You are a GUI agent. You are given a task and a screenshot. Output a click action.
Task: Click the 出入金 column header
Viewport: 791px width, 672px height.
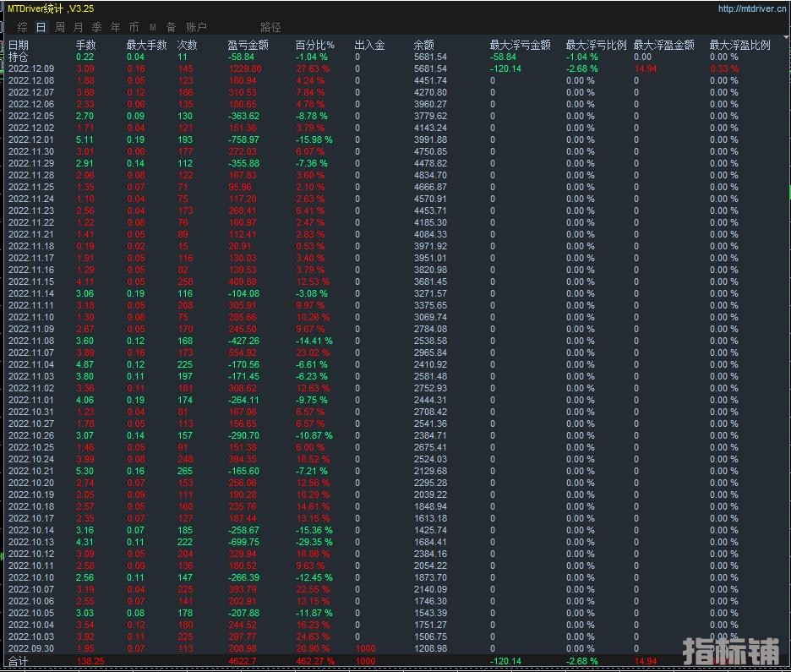[370, 45]
